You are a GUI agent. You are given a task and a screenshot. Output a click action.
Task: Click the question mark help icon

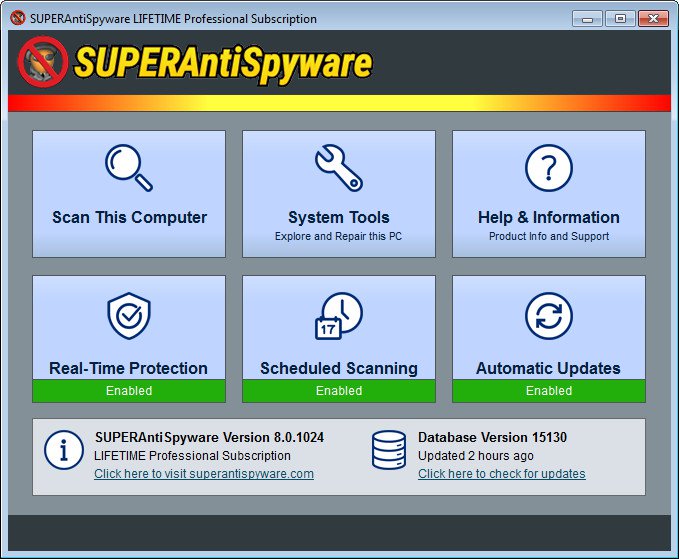549,168
